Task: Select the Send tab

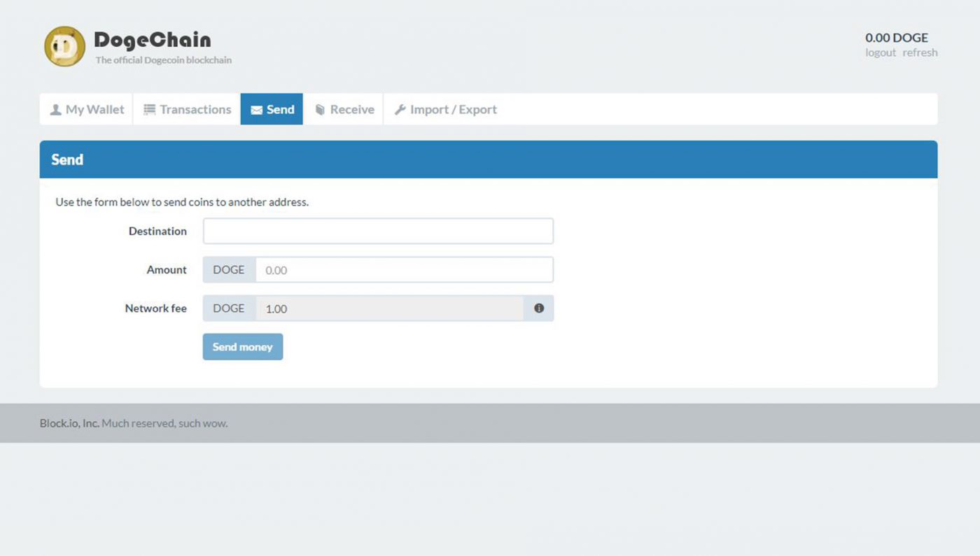Action: 272,109
